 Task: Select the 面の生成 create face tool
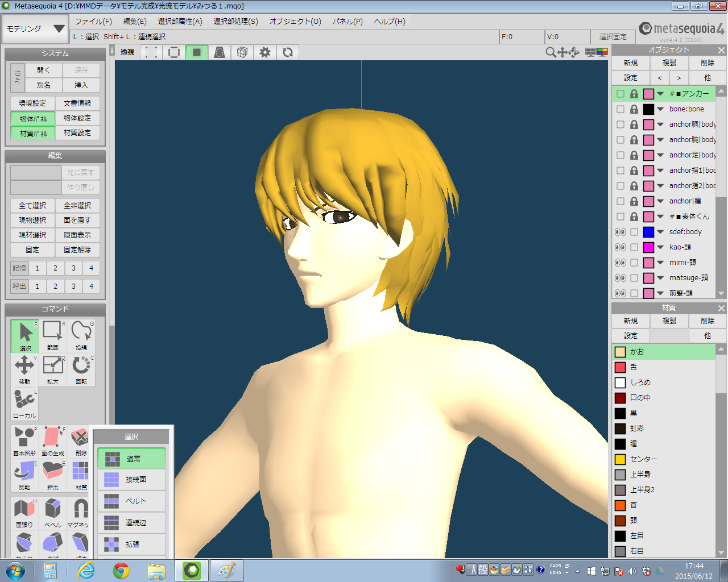coord(53,442)
